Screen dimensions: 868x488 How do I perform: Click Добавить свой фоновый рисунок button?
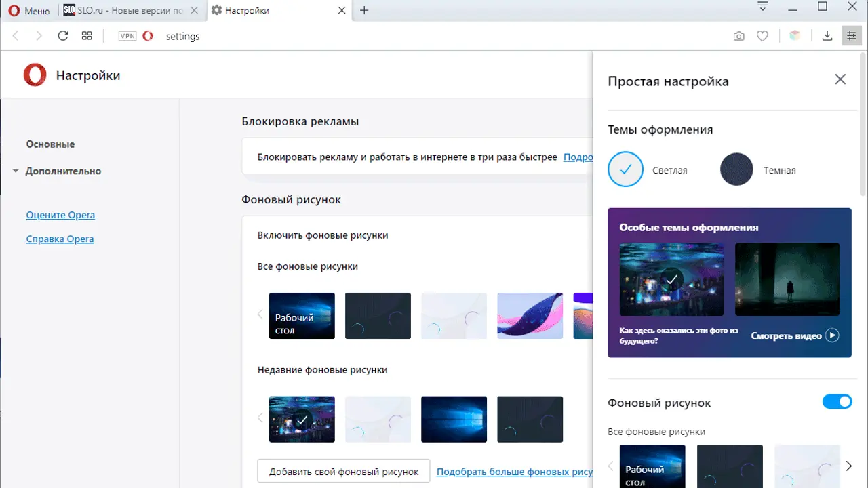343,472
